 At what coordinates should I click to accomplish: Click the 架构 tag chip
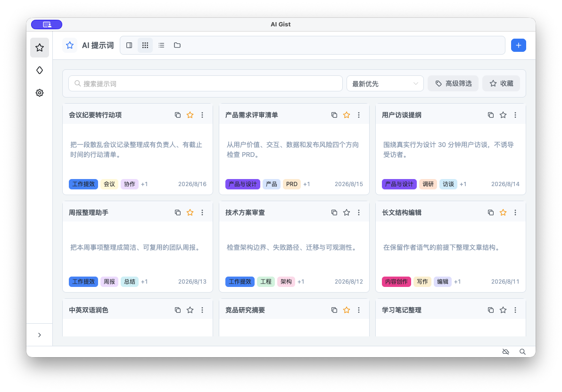286,282
